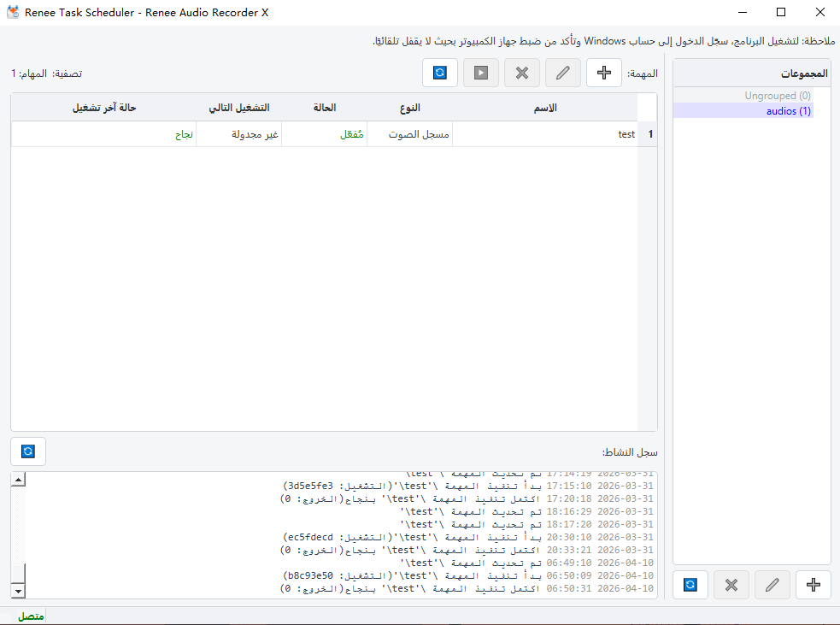Click the غير مجدولة next run cell
The width and height of the screenshot is (840, 625).
(x=239, y=134)
